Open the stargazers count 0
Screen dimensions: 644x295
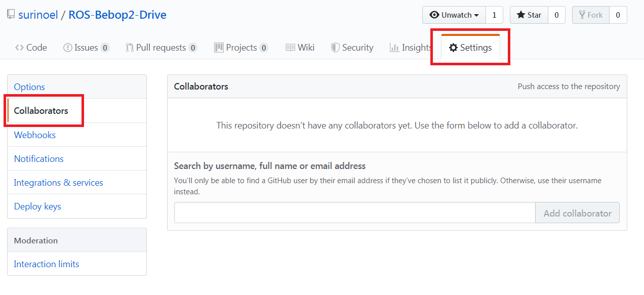click(556, 15)
